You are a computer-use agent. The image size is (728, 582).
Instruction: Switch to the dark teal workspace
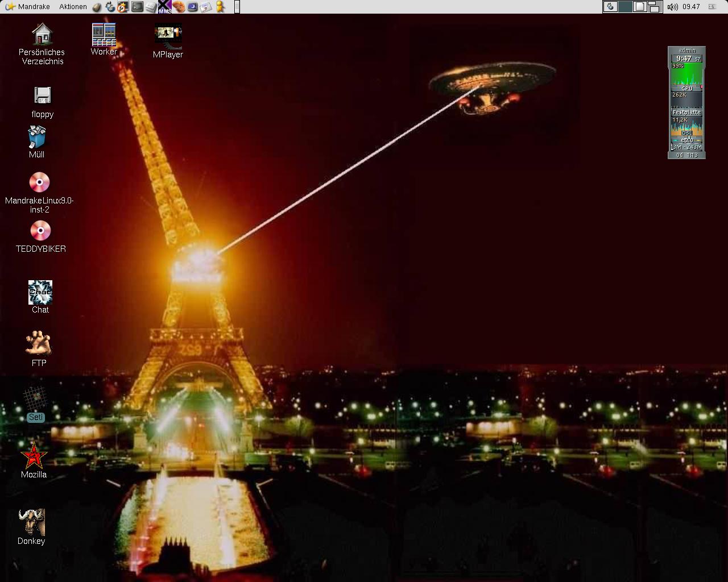pyautogui.click(x=625, y=7)
